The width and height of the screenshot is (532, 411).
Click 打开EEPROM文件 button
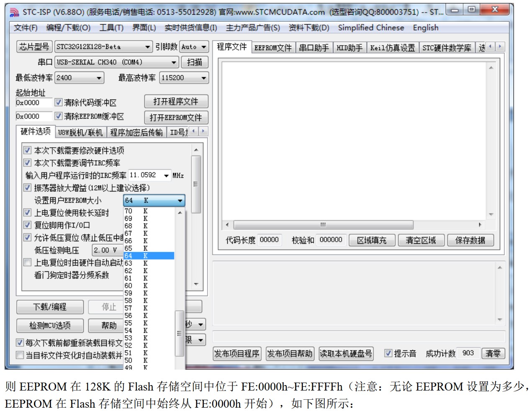pyautogui.click(x=176, y=117)
